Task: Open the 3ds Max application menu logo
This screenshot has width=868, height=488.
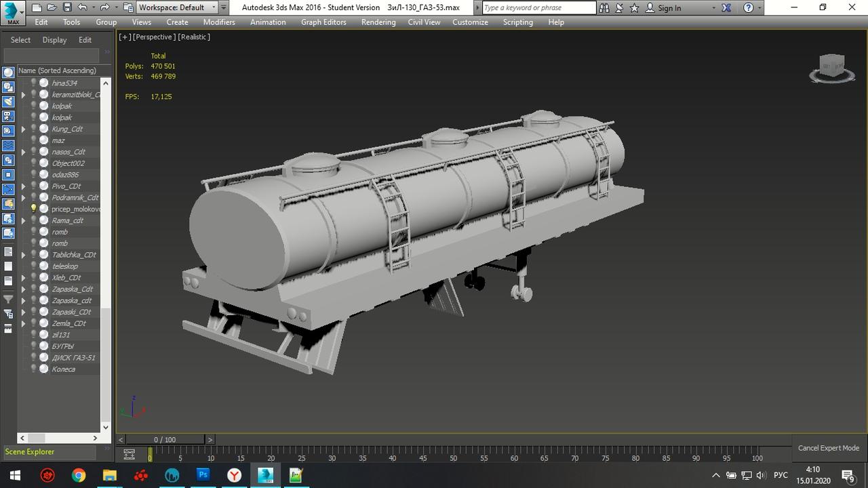Action: click(12, 12)
